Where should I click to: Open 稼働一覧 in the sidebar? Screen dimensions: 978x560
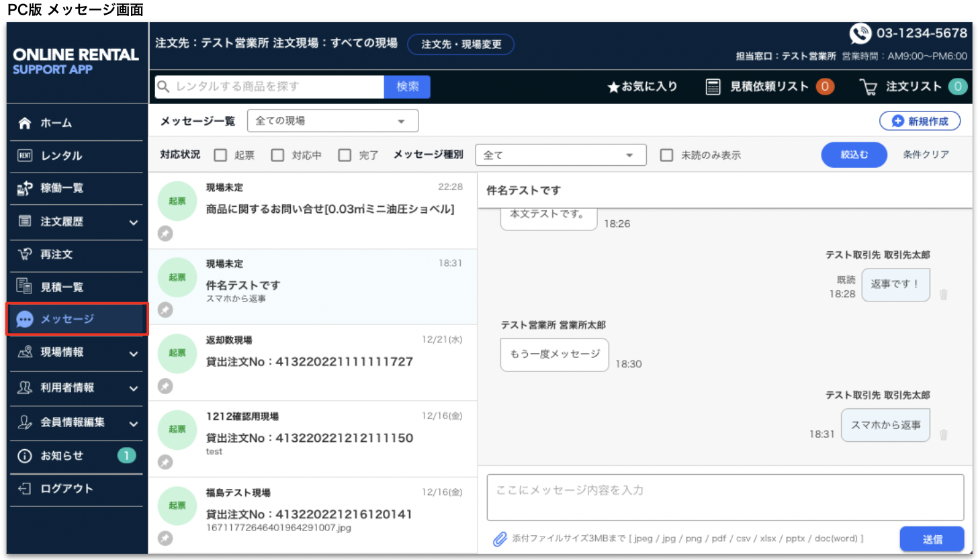pyautogui.click(x=78, y=189)
